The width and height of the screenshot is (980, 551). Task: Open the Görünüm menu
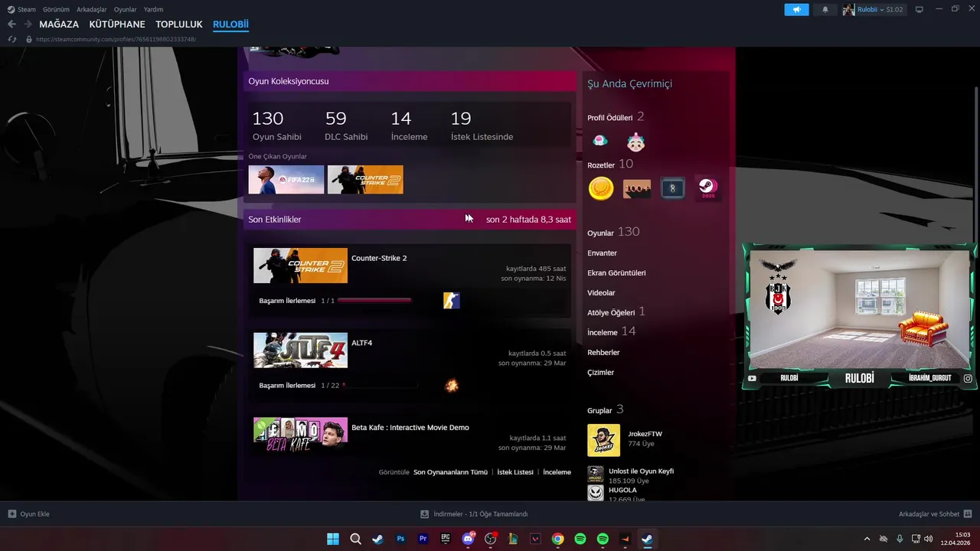point(56,9)
